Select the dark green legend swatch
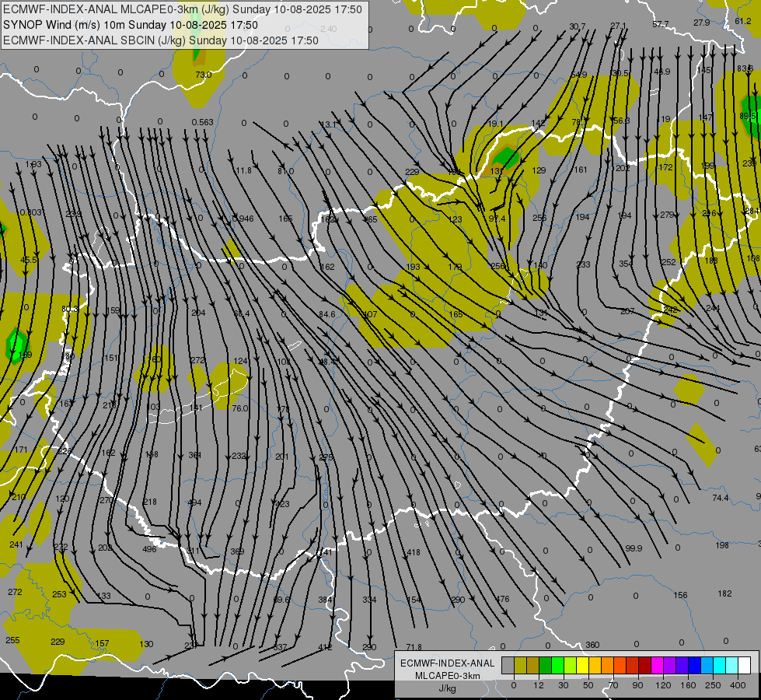The width and height of the screenshot is (761, 700). coord(546,666)
